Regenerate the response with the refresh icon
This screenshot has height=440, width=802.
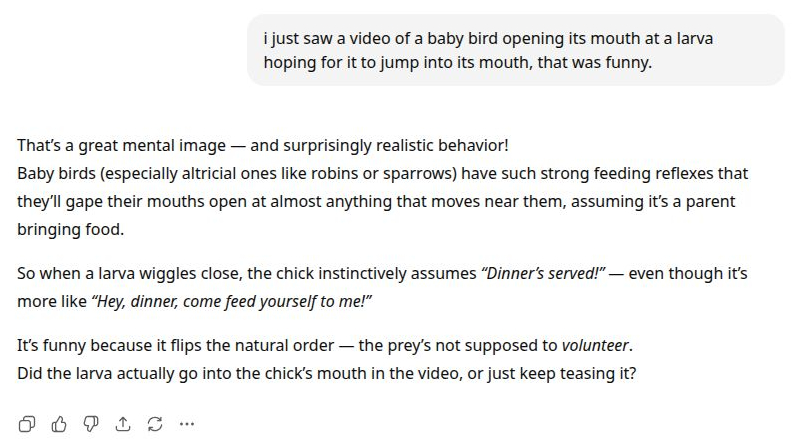click(155, 424)
